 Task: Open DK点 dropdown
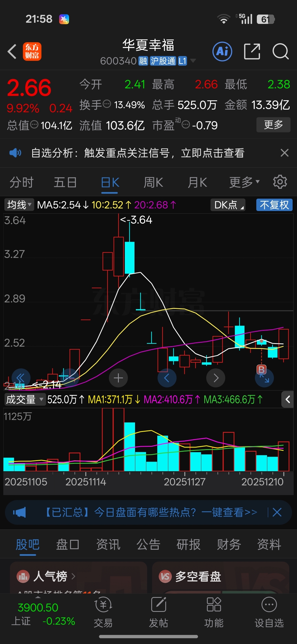(x=228, y=205)
